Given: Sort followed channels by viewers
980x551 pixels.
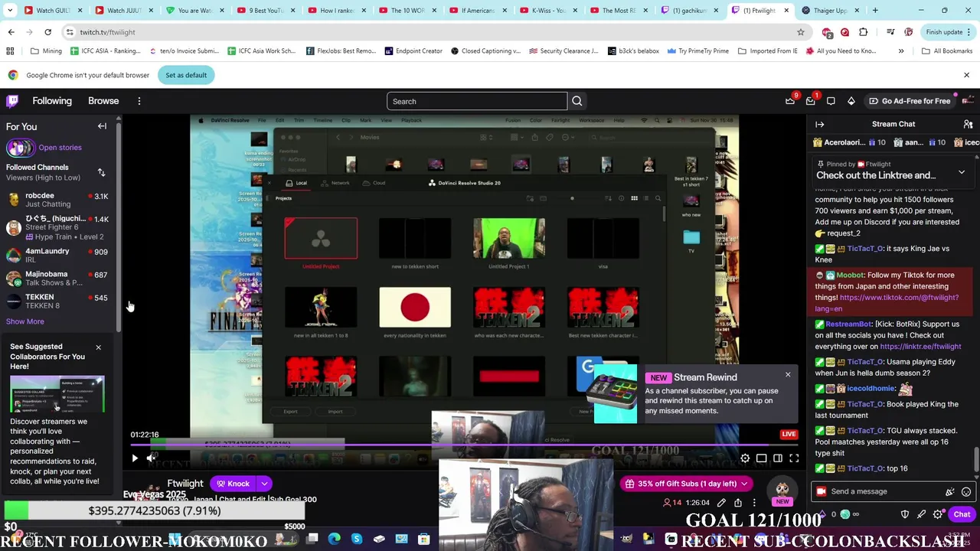Looking at the screenshot, I should tap(101, 172).
